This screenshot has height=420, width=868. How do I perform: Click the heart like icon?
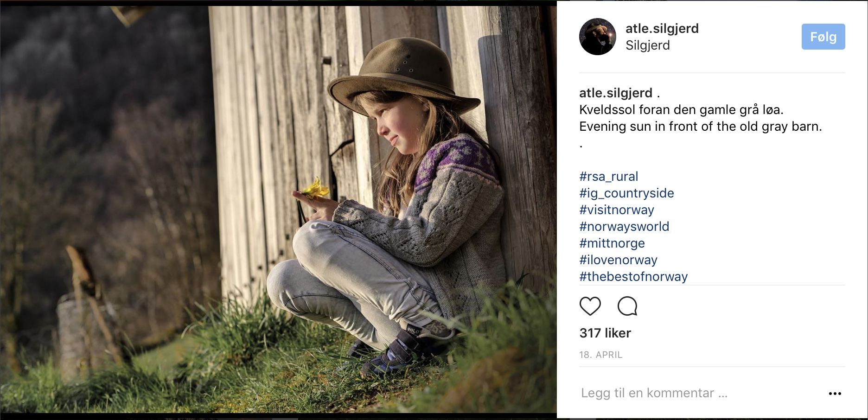click(x=590, y=306)
